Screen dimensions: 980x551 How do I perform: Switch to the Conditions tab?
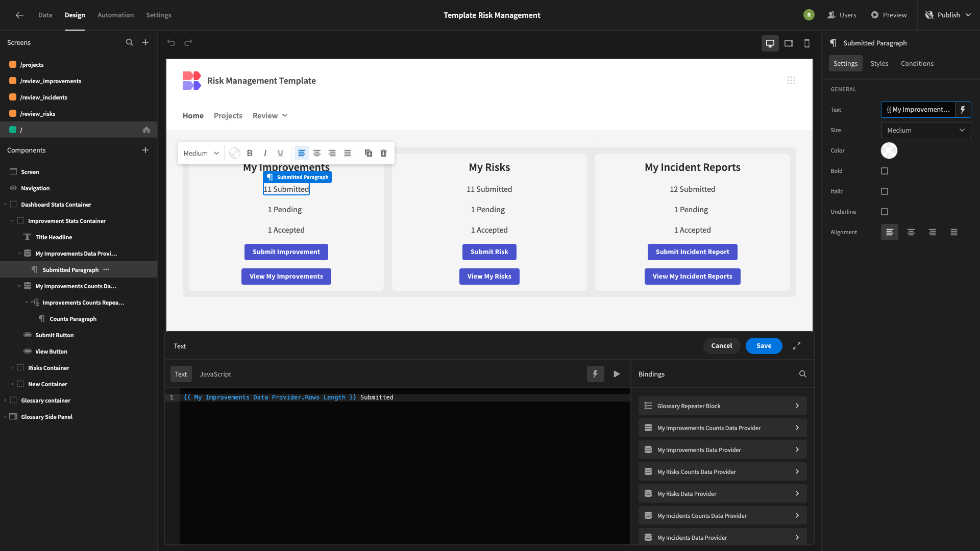click(917, 63)
